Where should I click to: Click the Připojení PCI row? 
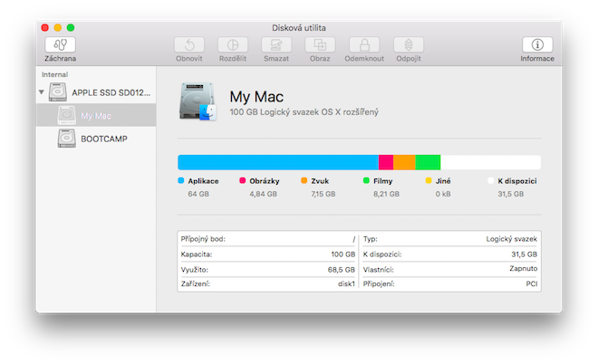pos(450,284)
